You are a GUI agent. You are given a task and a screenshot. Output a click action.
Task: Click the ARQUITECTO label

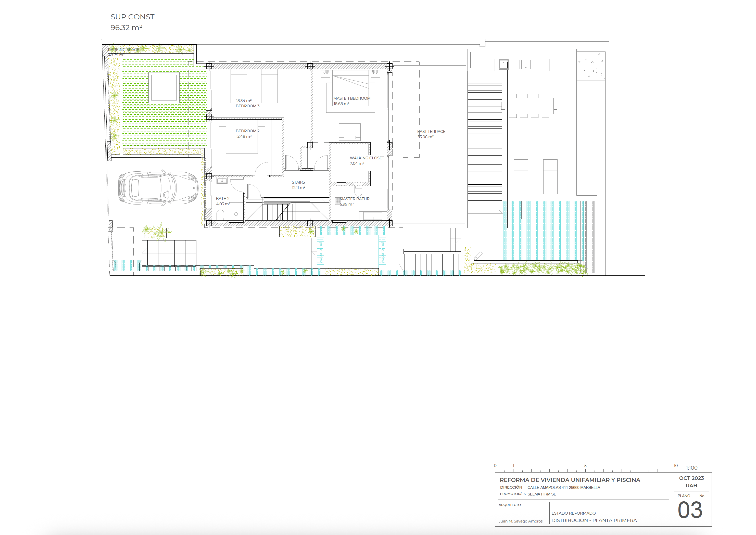click(x=510, y=505)
